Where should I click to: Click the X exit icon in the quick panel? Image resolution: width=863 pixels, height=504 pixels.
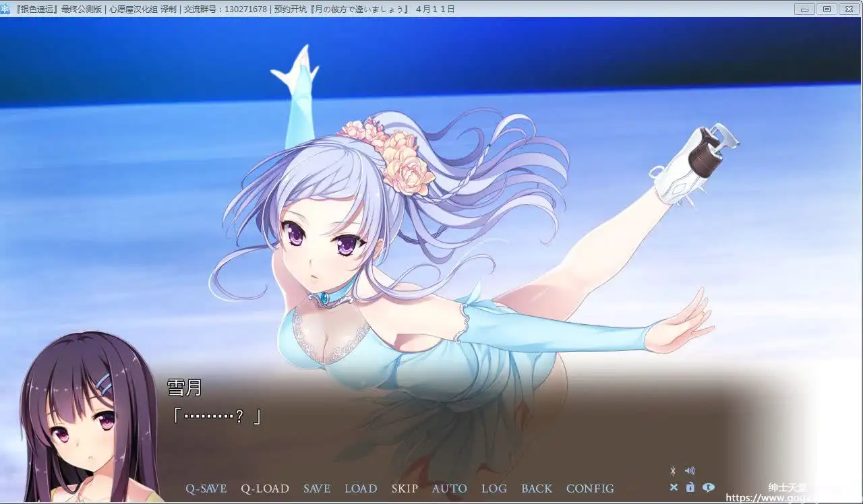674,487
